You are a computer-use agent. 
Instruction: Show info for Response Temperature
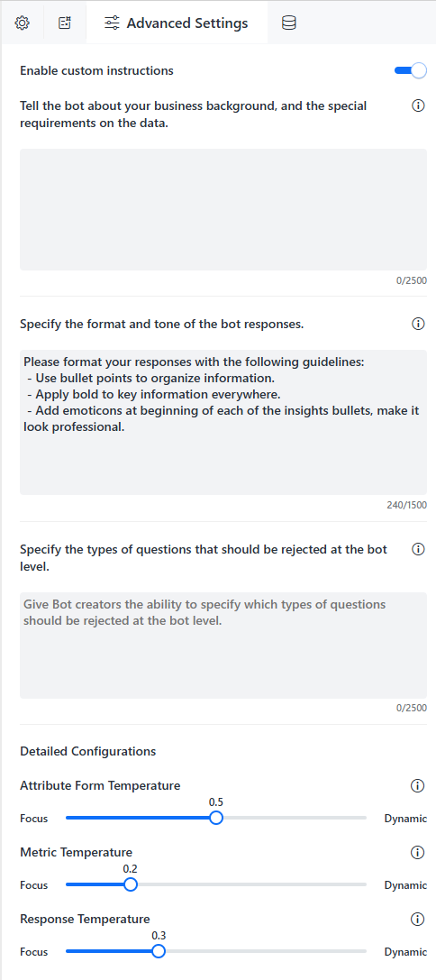pyautogui.click(x=417, y=919)
